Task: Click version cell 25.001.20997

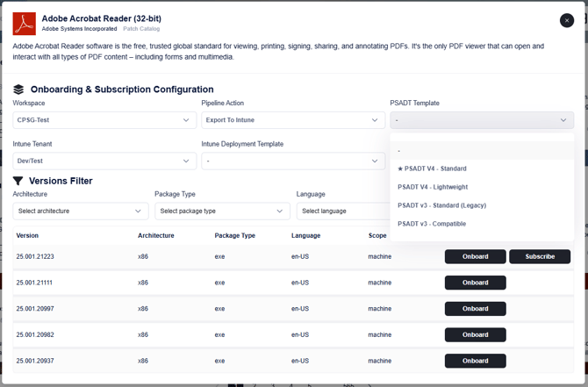Action: [35, 309]
